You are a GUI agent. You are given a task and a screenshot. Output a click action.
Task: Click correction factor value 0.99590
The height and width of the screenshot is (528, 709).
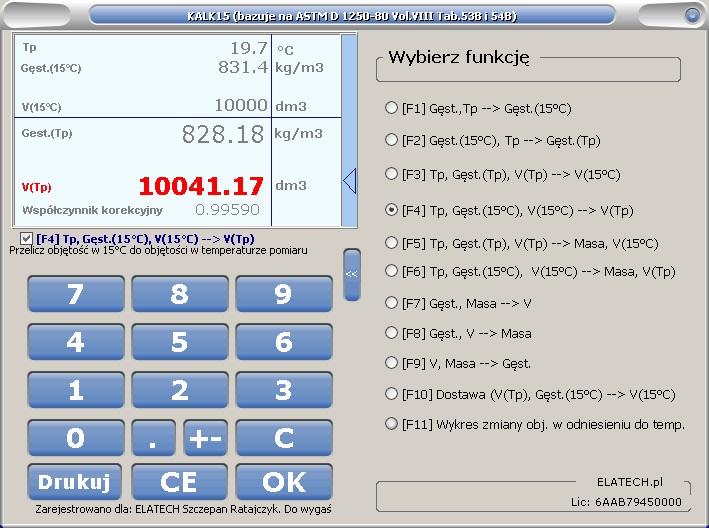(x=227, y=210)
